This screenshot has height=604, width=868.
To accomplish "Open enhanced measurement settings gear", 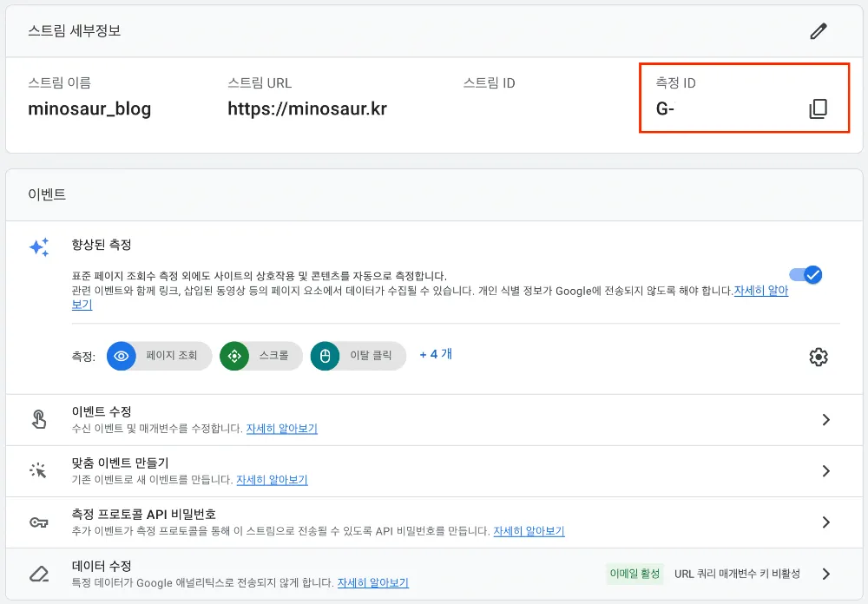I will click(818, 357).
